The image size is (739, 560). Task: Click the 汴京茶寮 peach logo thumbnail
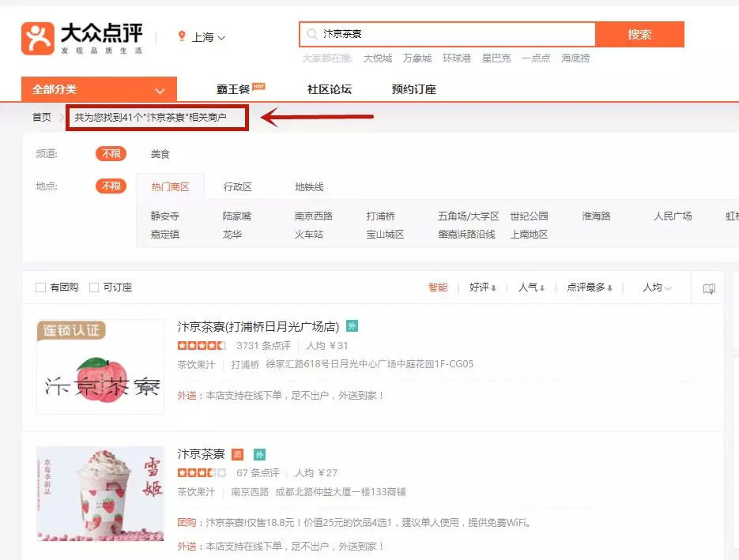[x=100, y=366]
